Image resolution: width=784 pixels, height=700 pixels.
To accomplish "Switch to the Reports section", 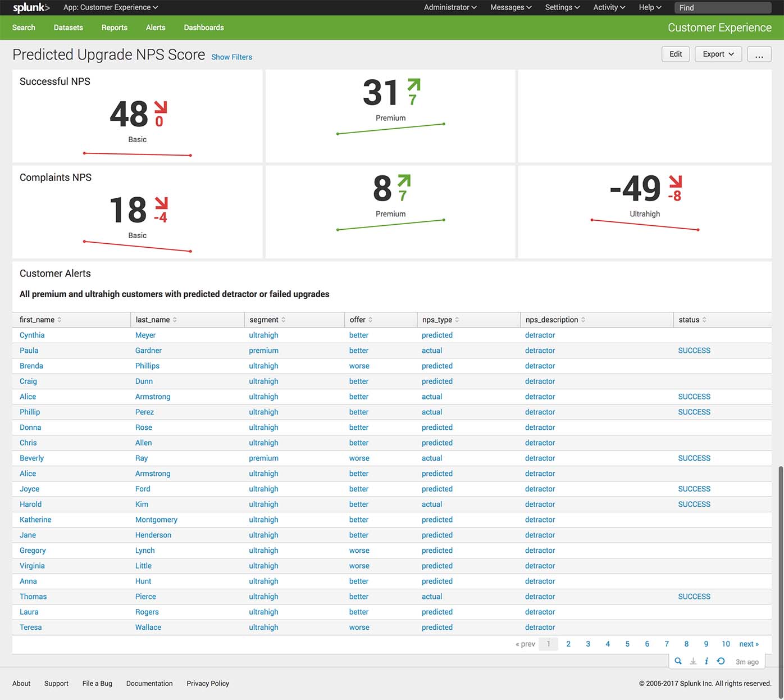I will 114,27.
